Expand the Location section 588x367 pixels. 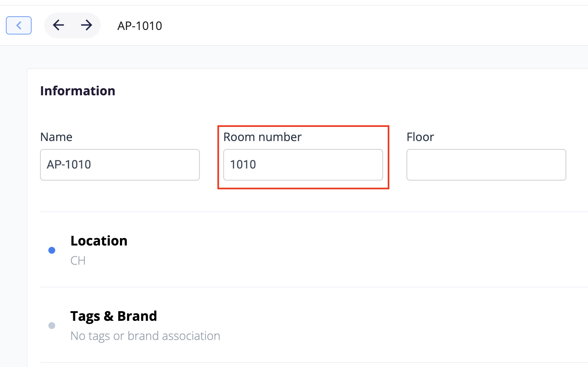[x=99, y=241]
